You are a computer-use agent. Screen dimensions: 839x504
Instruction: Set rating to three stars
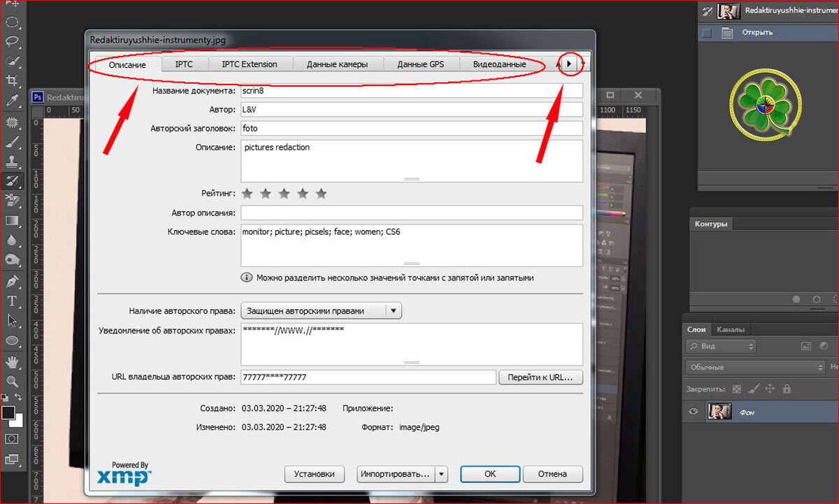coord(284,194)
